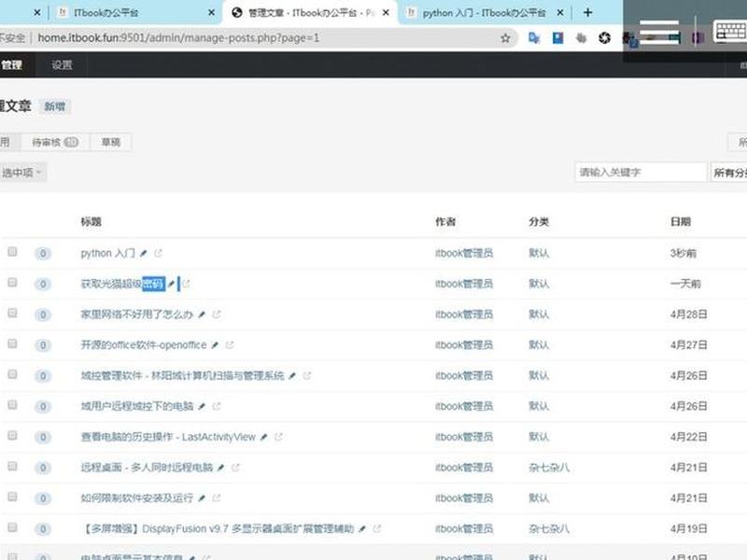747x560 pixels.
Task: Click pencil icon for LastActivityView post
Action: coord(264,437)
